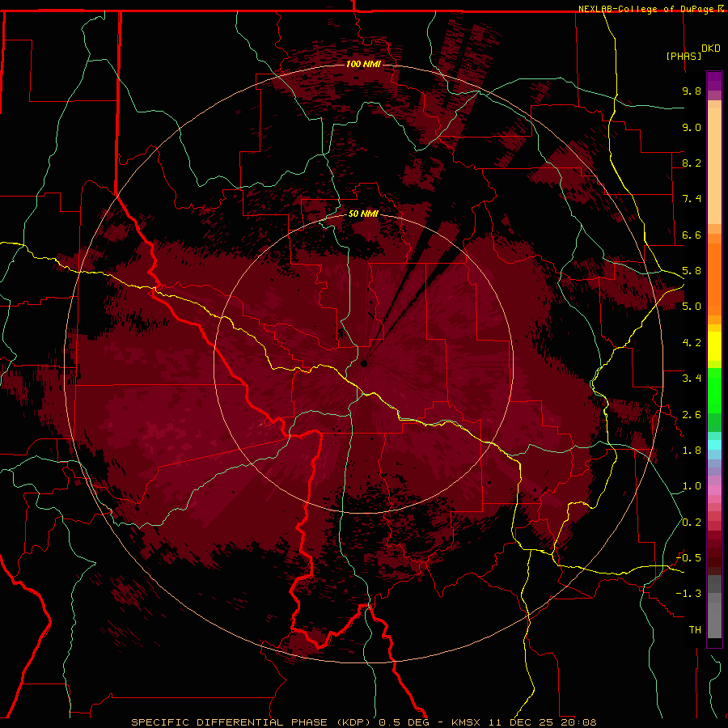
Task: Click the 20:08 time in caption
Action: click(x=579, y=722)
